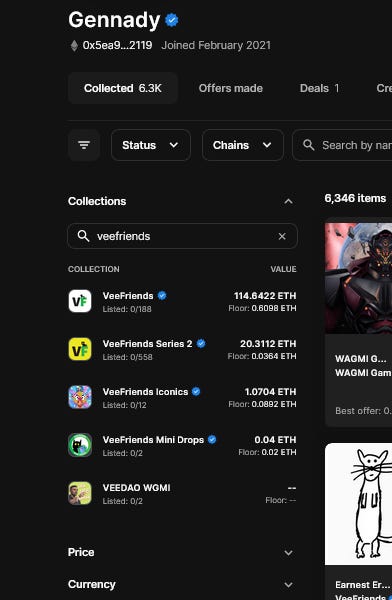392x600 pixels.
Task: Clear the veefriends search text
Action: [x=282, y=236]
